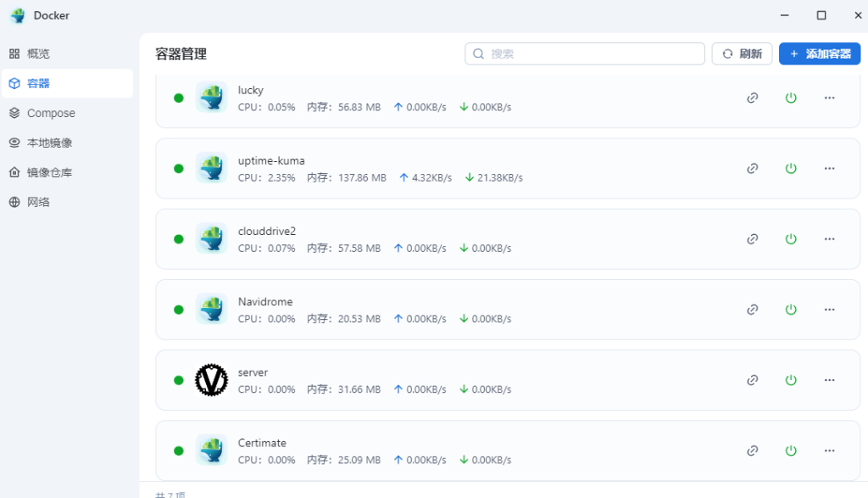Toggle power for the lucky container
The height and width of the screenshot is (498, 868).
(x=791, y=98)
